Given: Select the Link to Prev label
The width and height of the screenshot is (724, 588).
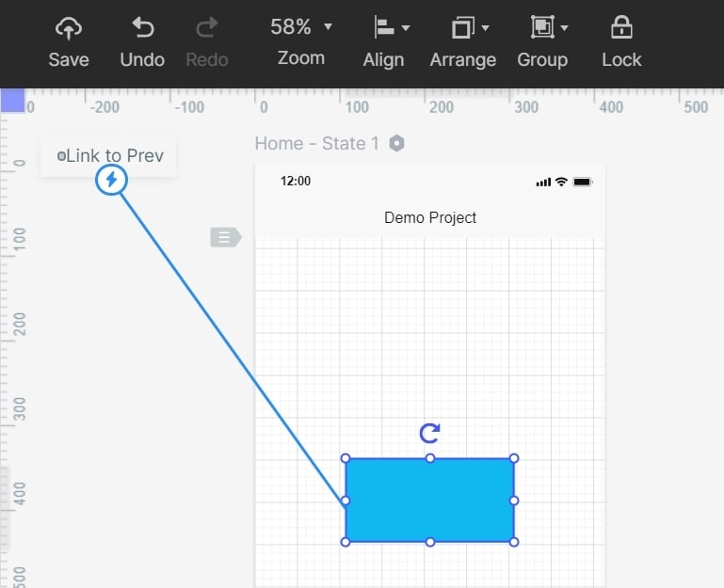Looking at the screenshot, I should coord(115,155).
